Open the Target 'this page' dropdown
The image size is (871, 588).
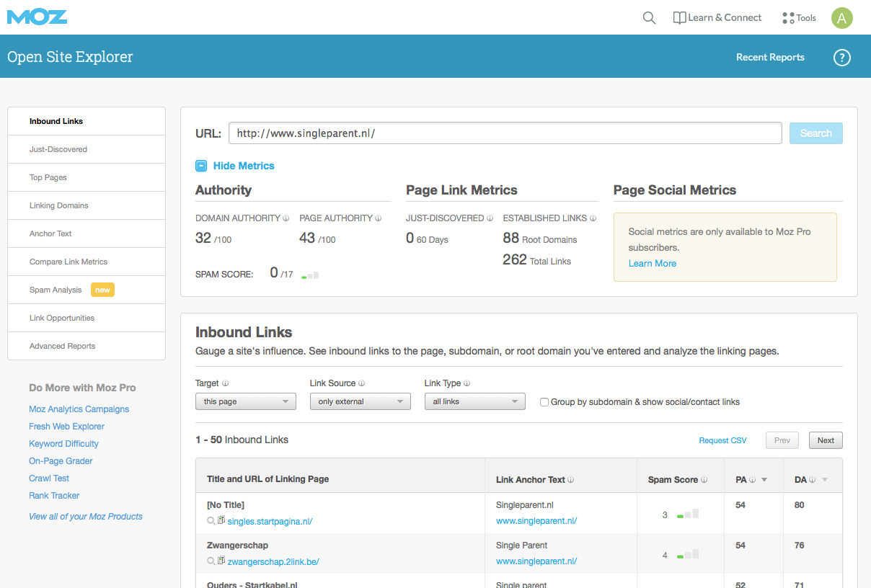coord(246,401)
